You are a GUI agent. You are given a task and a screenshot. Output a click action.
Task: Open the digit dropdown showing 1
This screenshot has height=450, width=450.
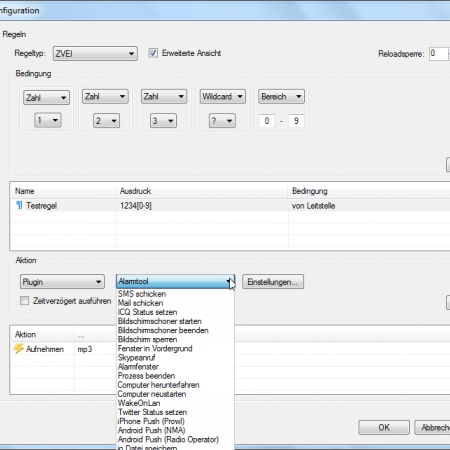48,120
